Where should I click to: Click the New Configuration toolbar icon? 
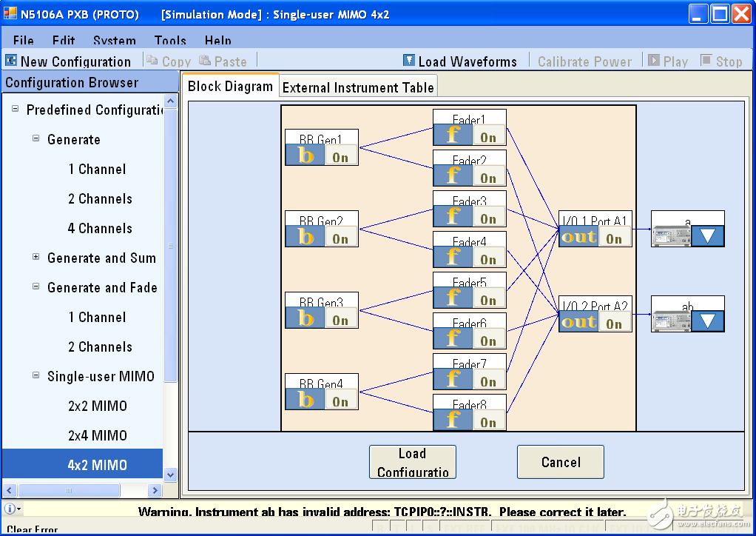[x=11, y=61]
